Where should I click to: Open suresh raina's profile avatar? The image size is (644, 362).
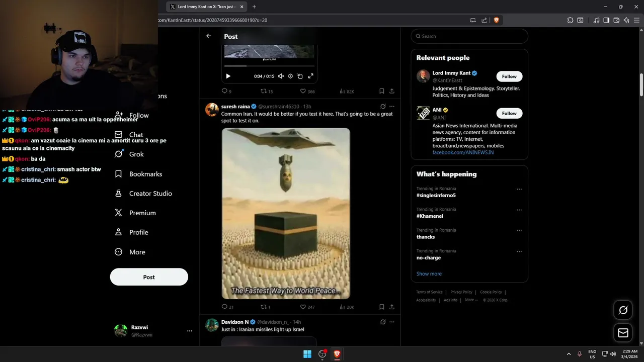tap(212, 110)
